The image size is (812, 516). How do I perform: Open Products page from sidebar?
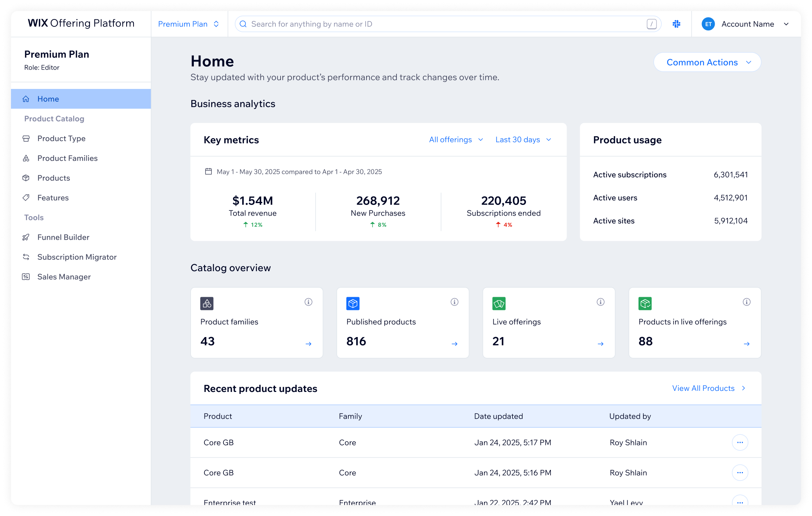pyautogui.click(x=81, y=178)
